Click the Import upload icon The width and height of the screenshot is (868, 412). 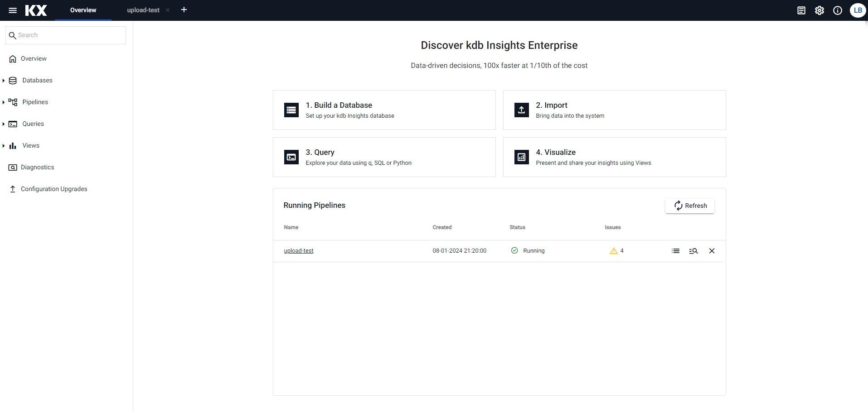tap(522, 110)
